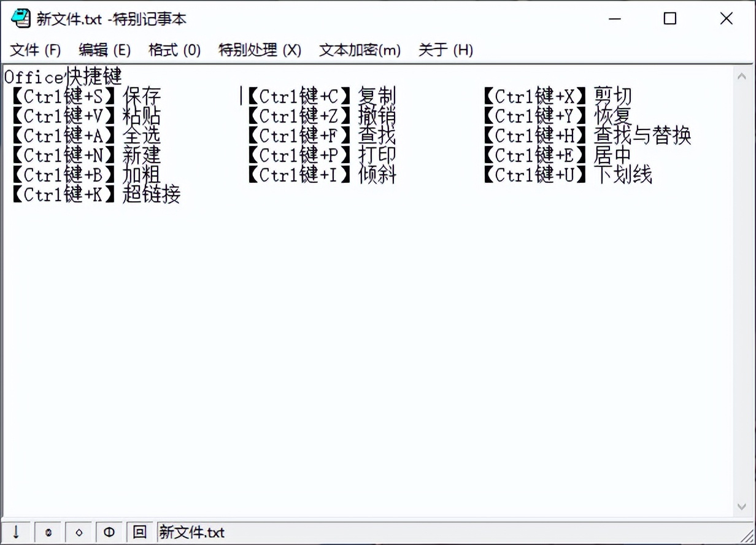Click the down-arrow icon in the status bar

(17, 532)
